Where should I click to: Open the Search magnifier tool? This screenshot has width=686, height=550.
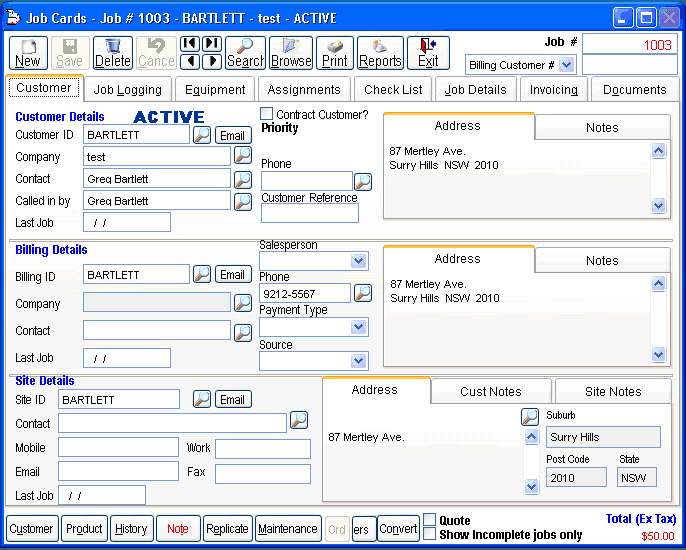click(x=245, y=53)
